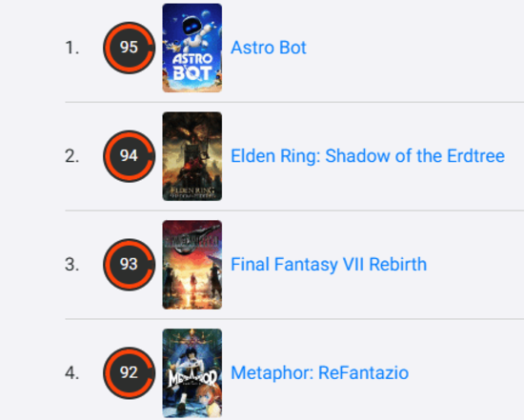The image size is (524, 420).
Task: Select the rank number 3.
Action: [x=71, y=265]
